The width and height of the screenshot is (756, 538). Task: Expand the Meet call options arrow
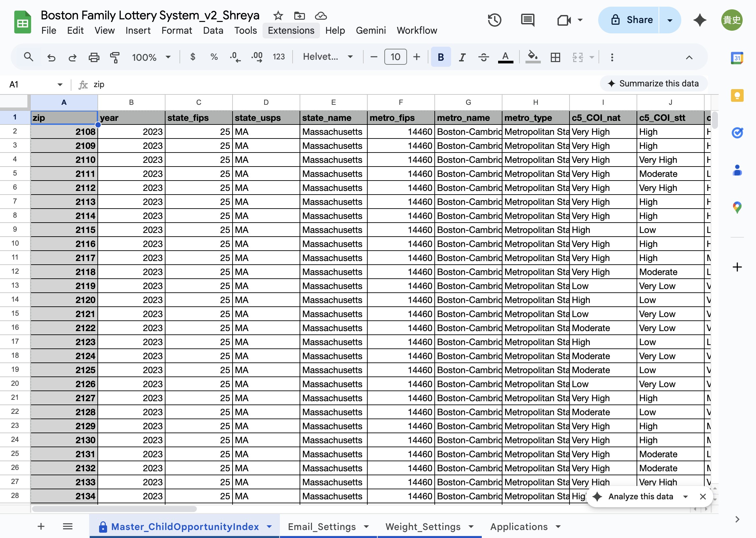point(580,20)
